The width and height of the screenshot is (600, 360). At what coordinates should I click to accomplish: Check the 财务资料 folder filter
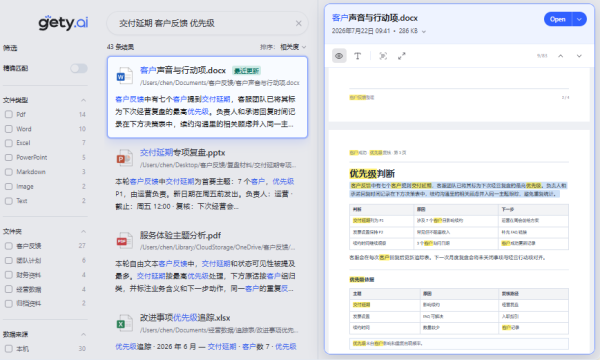tap(8, 275)
